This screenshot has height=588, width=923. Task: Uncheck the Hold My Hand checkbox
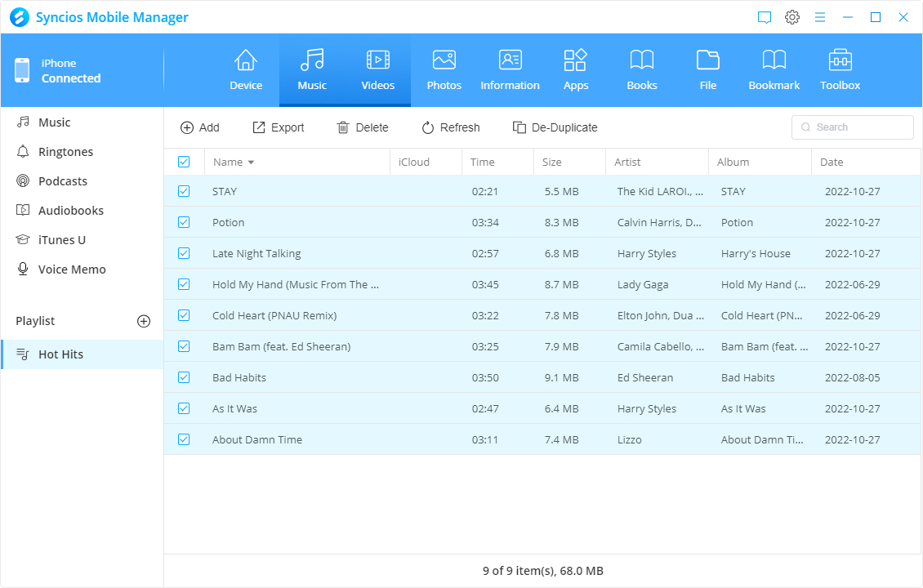(184, 284)
